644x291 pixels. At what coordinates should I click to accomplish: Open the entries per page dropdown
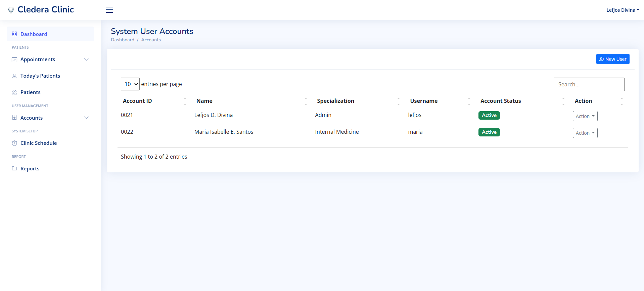coord(130,84)
